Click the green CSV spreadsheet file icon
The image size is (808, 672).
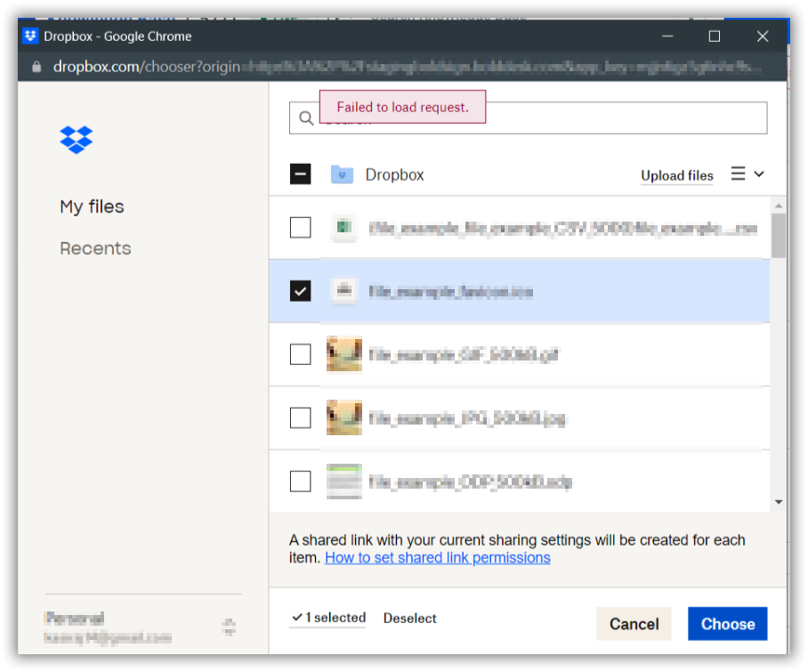344,228
